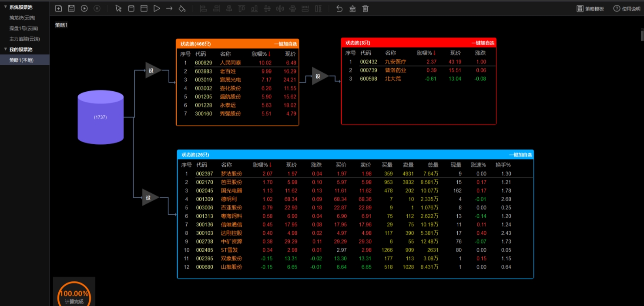The width and height of the screenshot is (644, 306).
Task: Select 擒龙诀(云端) in sidebar
Action: tap(22, 18)
